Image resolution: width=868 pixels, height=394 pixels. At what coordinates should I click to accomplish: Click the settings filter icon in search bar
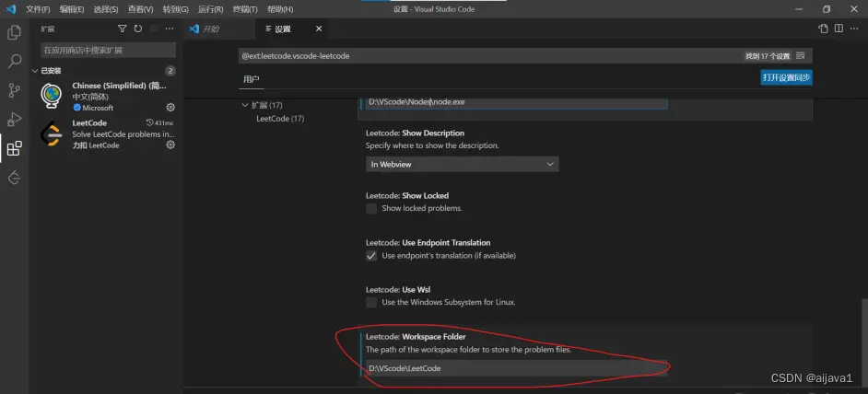click(x=801, y=56)
